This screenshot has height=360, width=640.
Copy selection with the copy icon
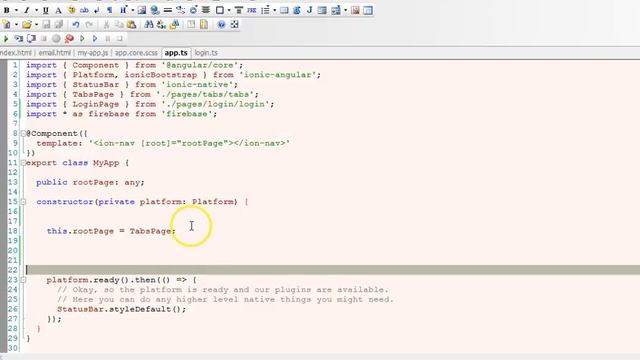tap(119, 24)
